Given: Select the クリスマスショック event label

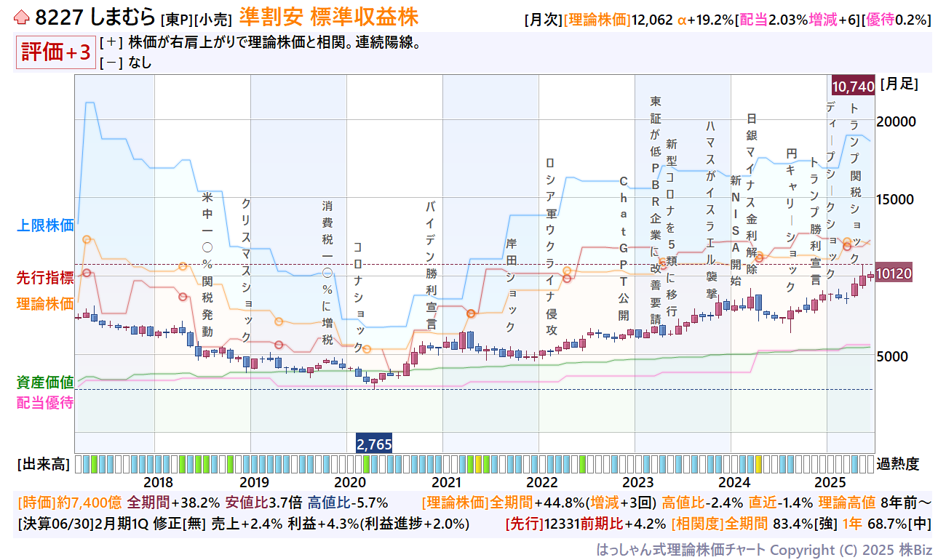Looking at the screenshot, I should coord(246,270).
